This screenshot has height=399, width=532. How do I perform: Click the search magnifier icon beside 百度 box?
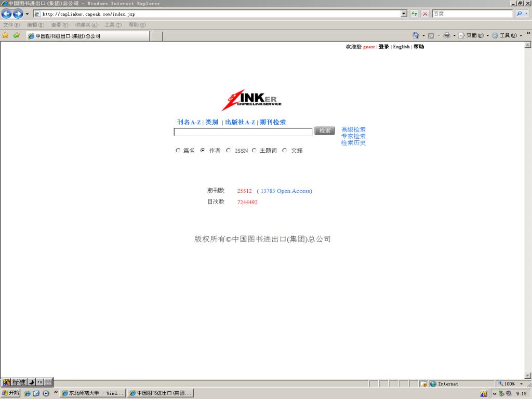pyautogui.click(x=519, y=14)
